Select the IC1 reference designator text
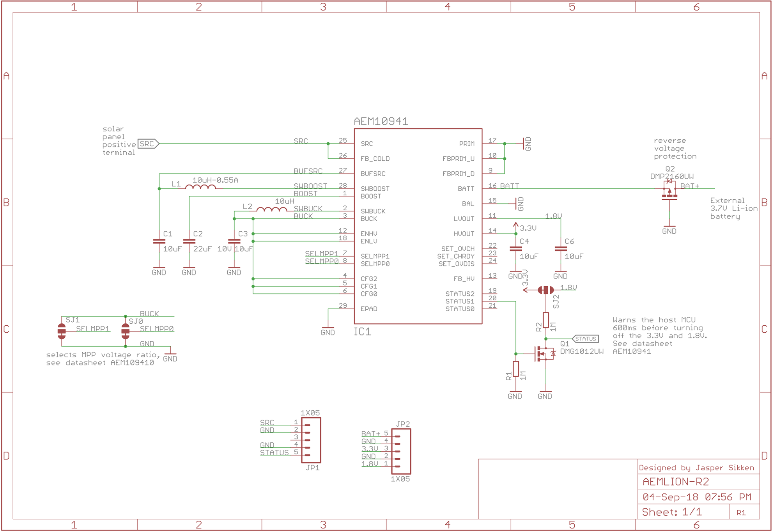The image size is (772, 532). point(362,332)
